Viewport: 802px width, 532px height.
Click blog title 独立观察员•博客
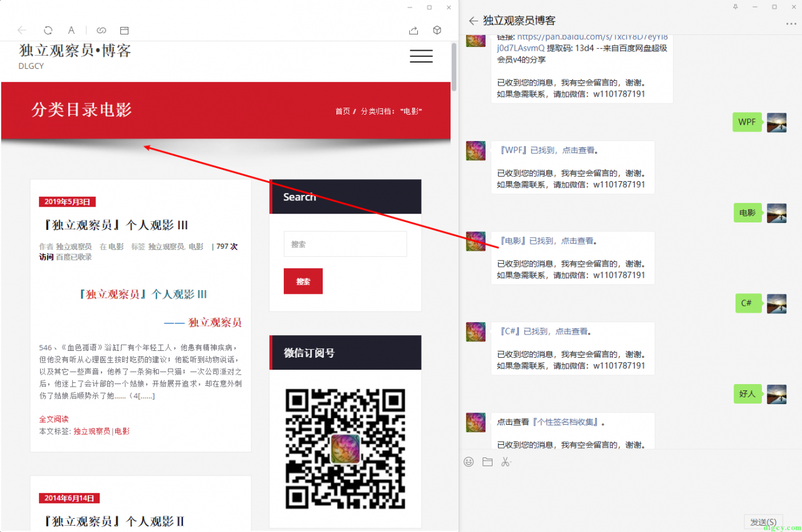[x=75, y=50]
